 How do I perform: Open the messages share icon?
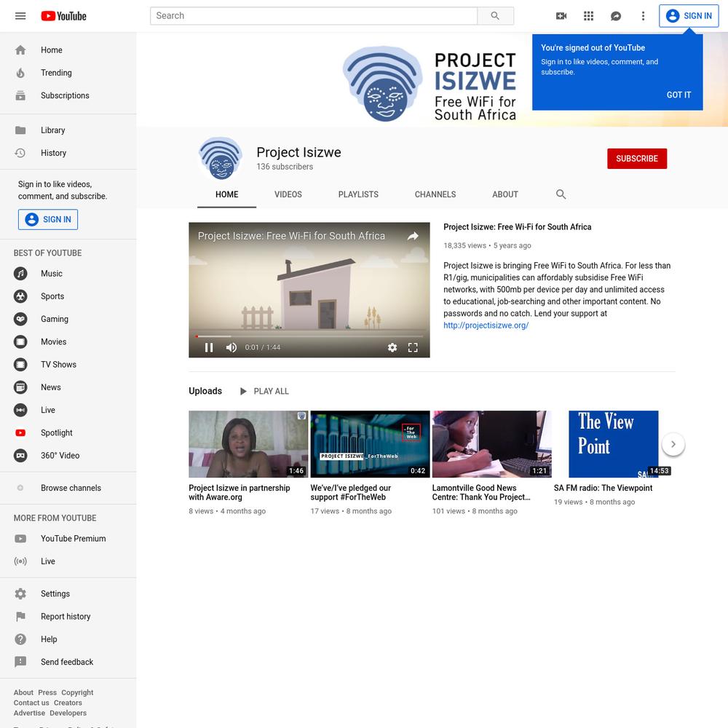pos(616,16)
